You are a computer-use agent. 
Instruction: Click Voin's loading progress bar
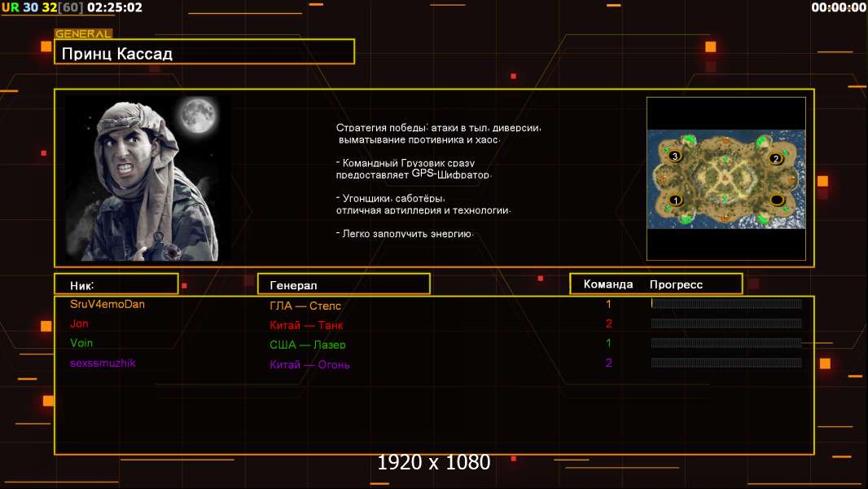(x=726, y=343)
